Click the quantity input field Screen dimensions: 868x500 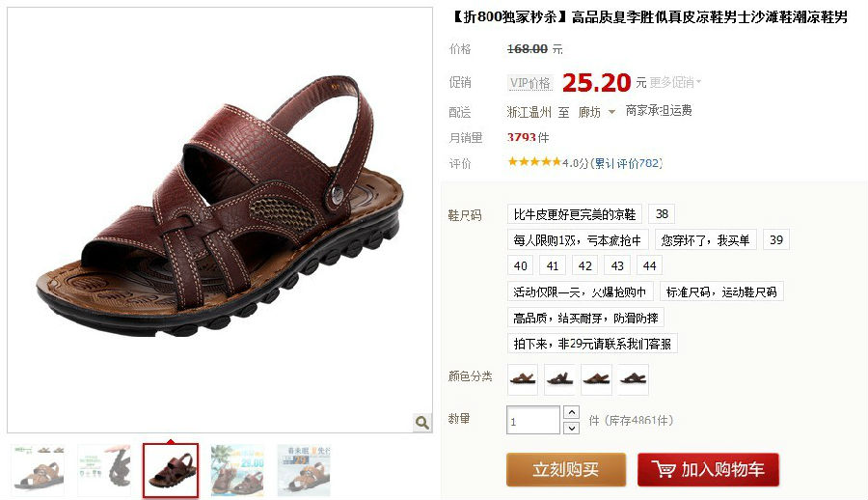point(533,420)
